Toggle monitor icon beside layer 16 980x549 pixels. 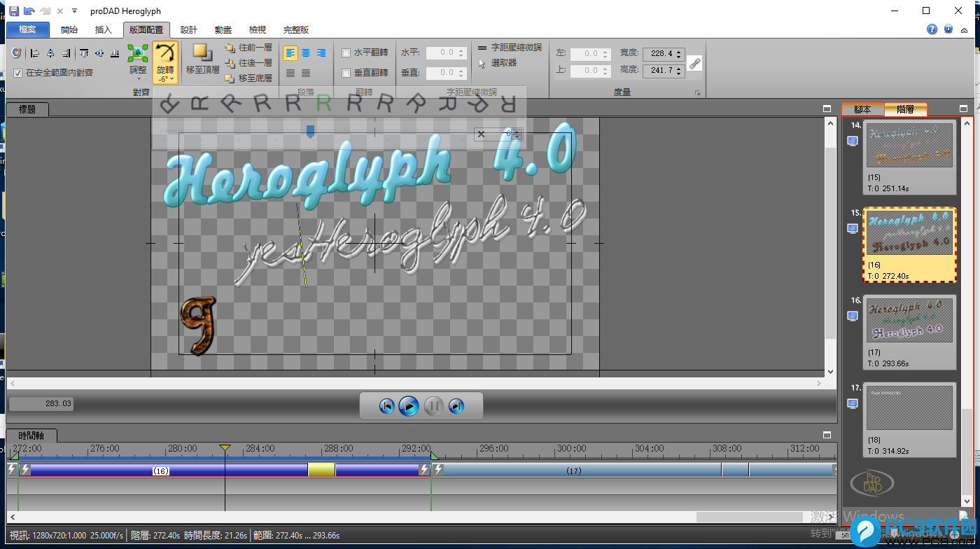[x=853, y=316]
